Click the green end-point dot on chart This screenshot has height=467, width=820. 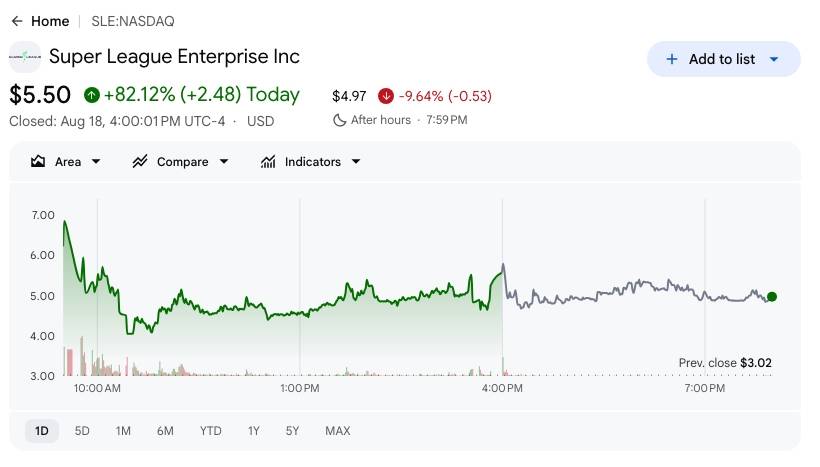click(771, 297)
